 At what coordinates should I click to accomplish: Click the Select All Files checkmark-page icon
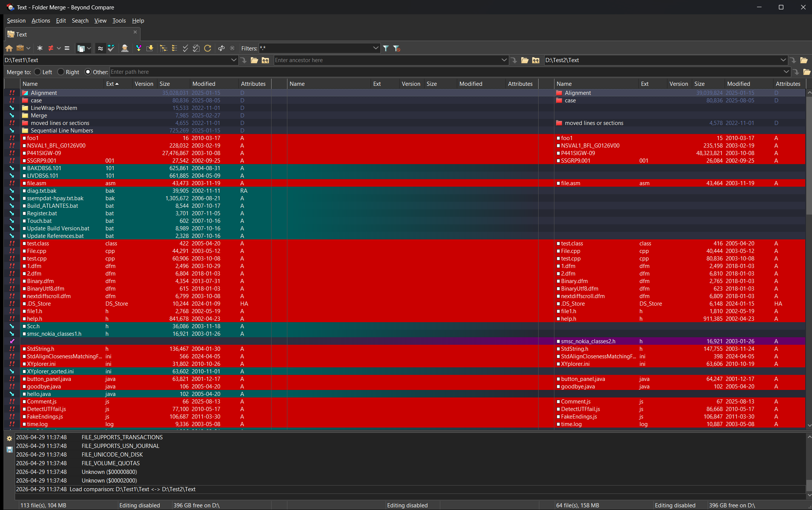tap(196, 48)
